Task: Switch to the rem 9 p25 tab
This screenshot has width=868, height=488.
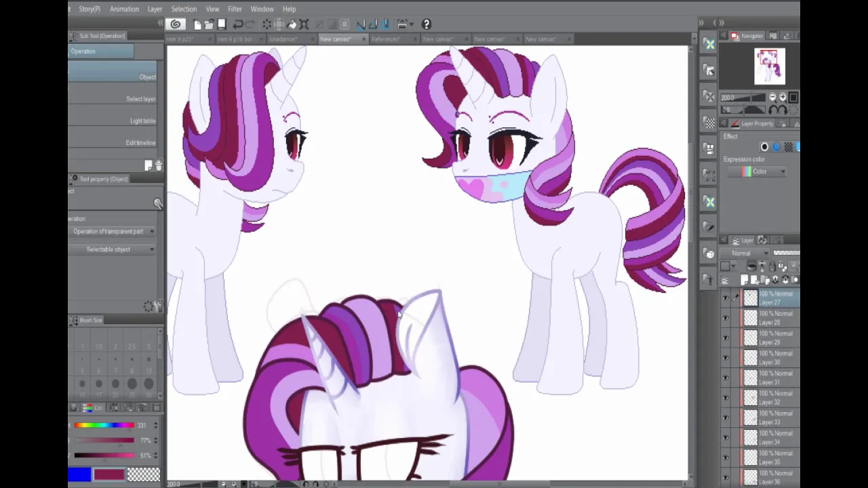Action: point(191,39)
